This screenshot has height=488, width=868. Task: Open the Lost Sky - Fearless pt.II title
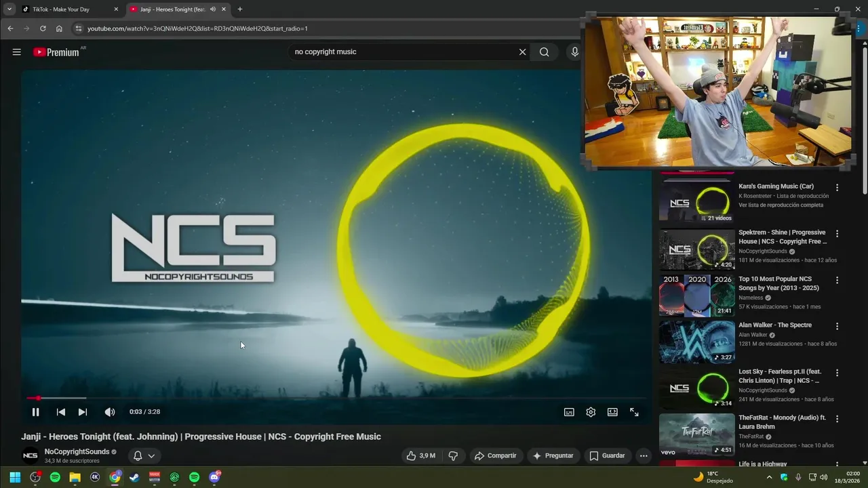pos(780,376)
